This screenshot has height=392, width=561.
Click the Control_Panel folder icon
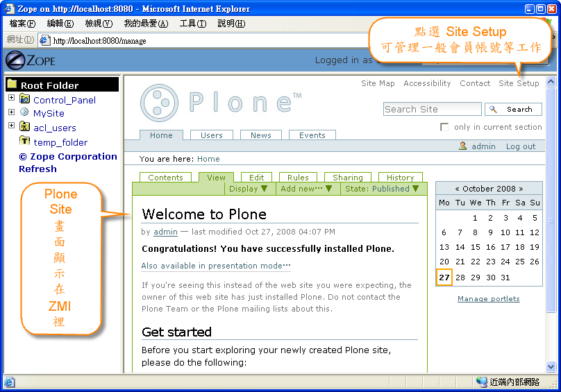pos(24,99)
